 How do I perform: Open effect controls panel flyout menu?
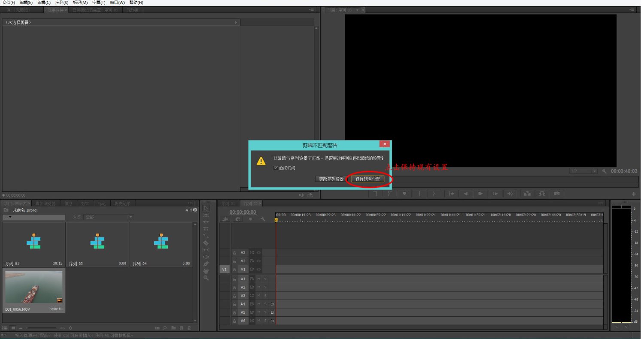point(311,10)
